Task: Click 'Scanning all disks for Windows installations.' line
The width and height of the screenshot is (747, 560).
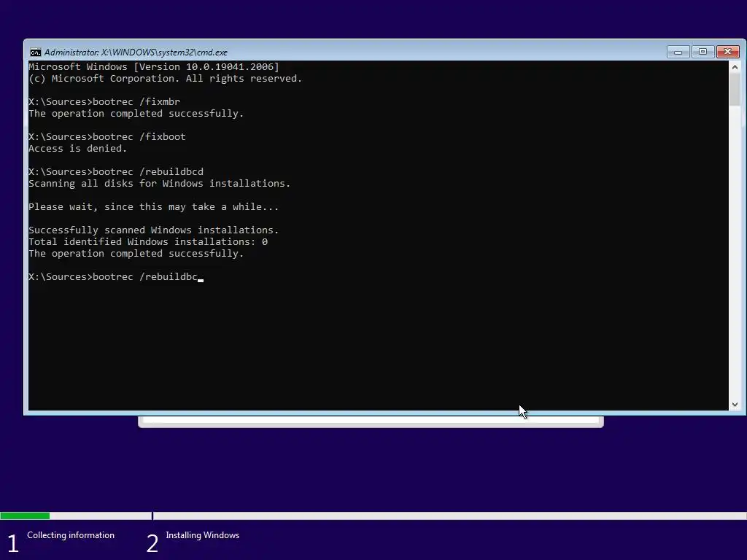Action: click(x=159, y=183)
